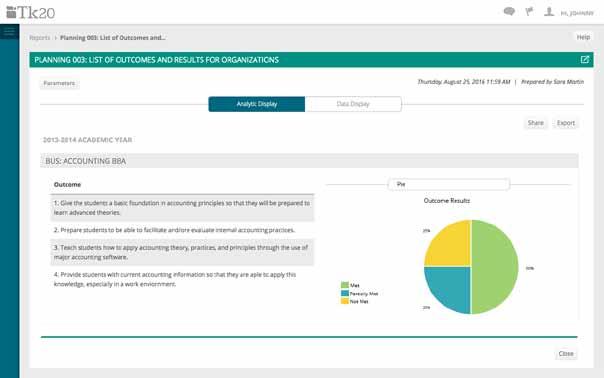Click the Close button

pyautogui.click(x=566, y=353)
